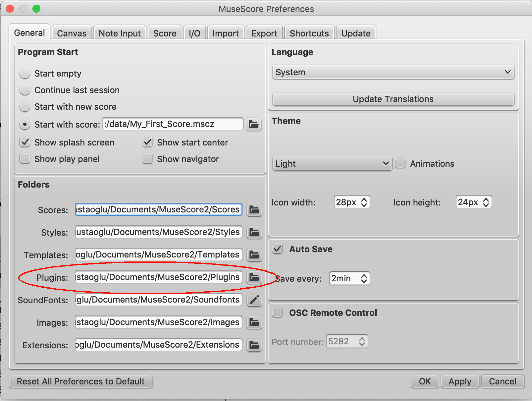
Task: Go to the Score tab
Action: (x=165, y=33)
